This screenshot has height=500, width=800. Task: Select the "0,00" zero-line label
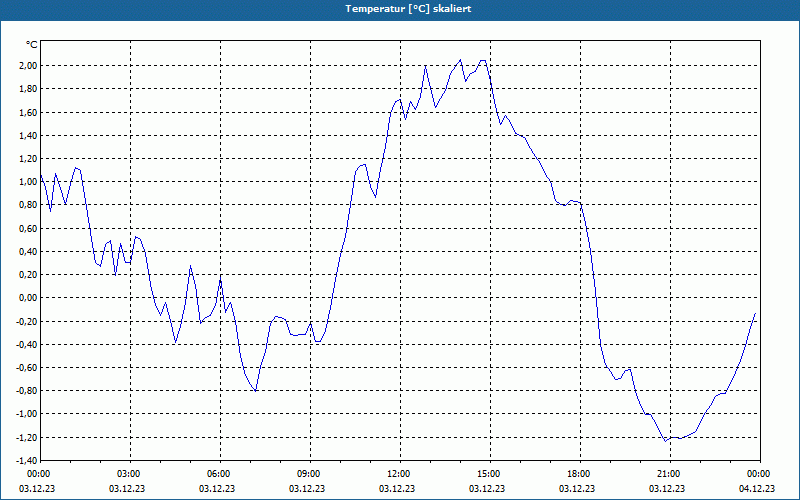pos(29,298)
